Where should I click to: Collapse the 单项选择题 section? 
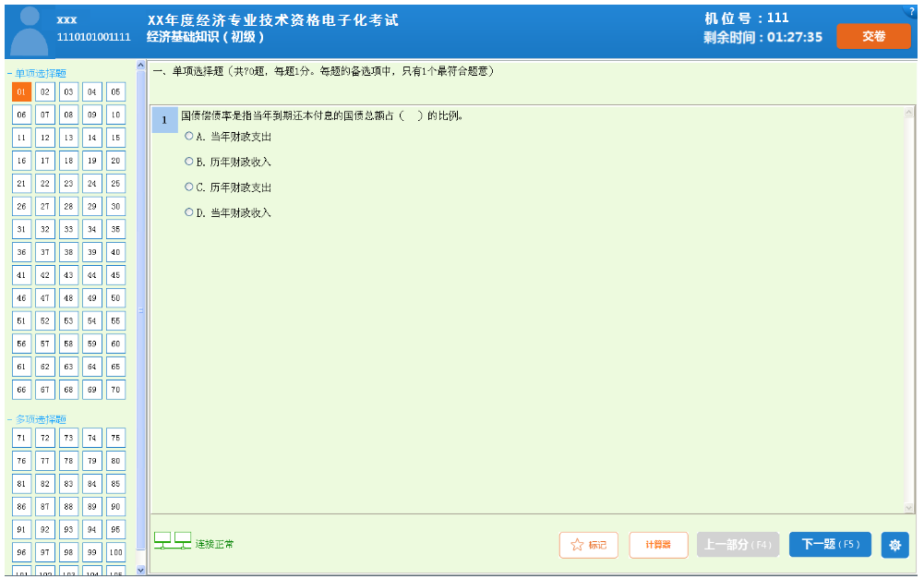point(9,73)
